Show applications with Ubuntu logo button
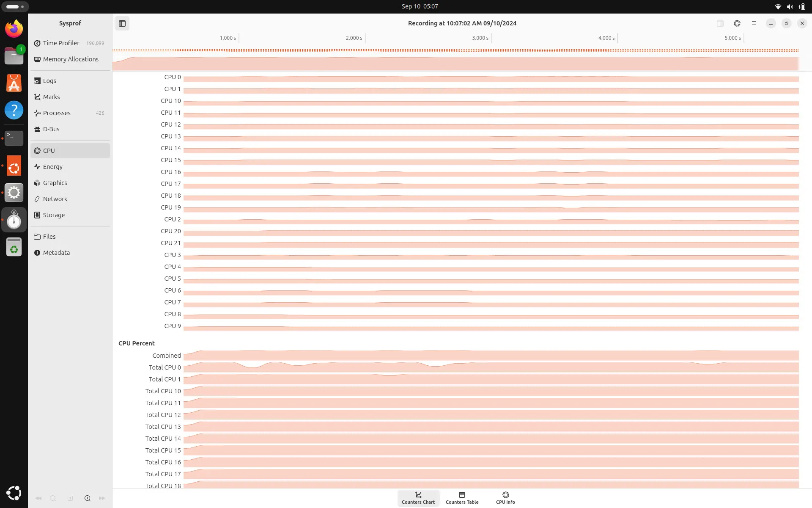Screen dimensions: 812x508 [14, 493]
